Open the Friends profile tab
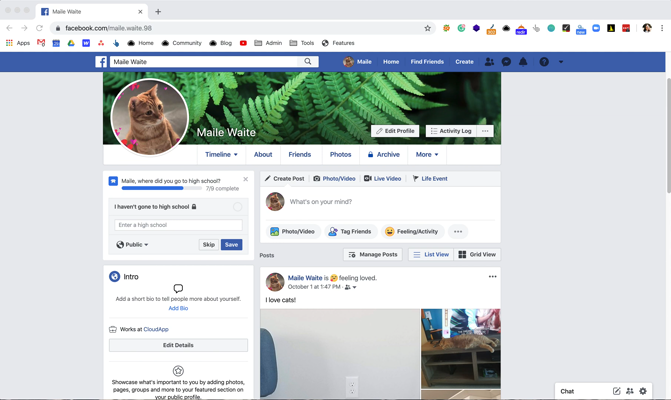Viewport: 671px width, 400px height. click(x=299, y=155)
